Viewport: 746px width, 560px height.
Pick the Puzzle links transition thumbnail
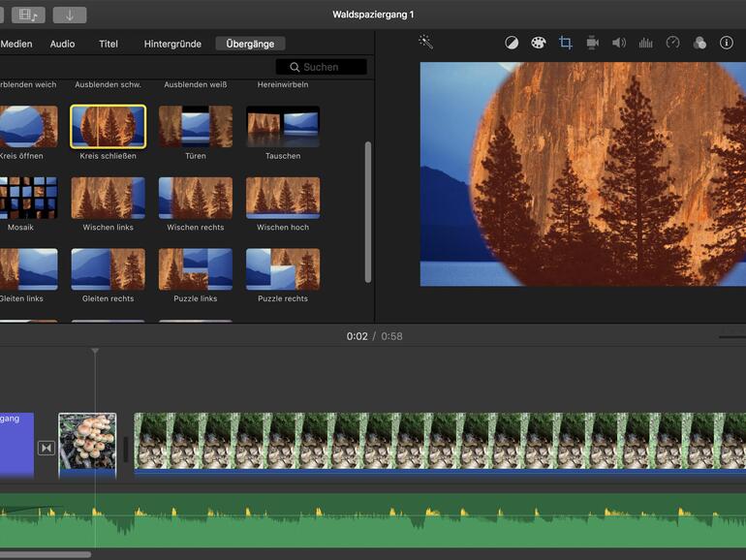pyautogui.click(x=196, y=269)
